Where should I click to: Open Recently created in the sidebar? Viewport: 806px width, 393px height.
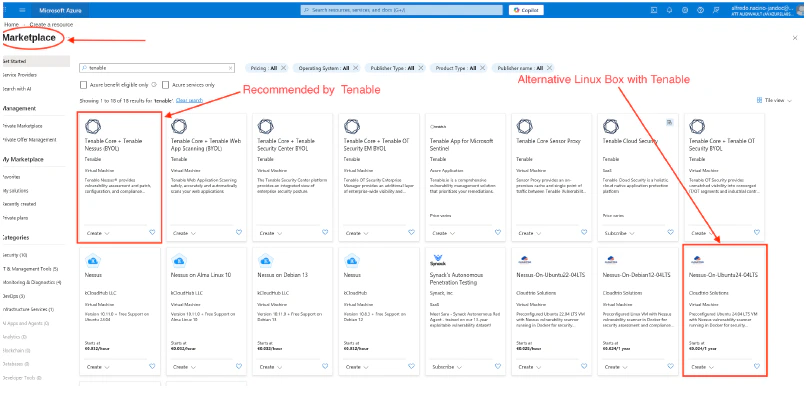tap(19, 204)
